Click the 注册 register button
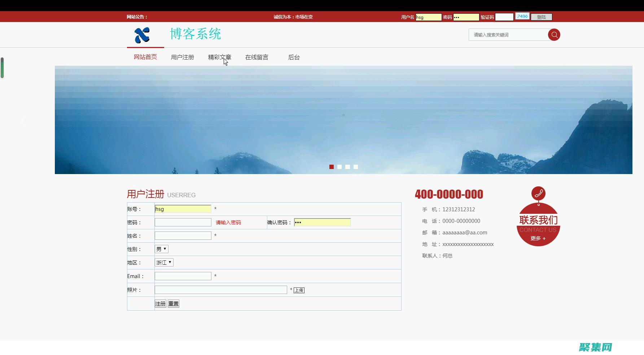Viewport: 644px width, 355px height. [x=160, y=303]
